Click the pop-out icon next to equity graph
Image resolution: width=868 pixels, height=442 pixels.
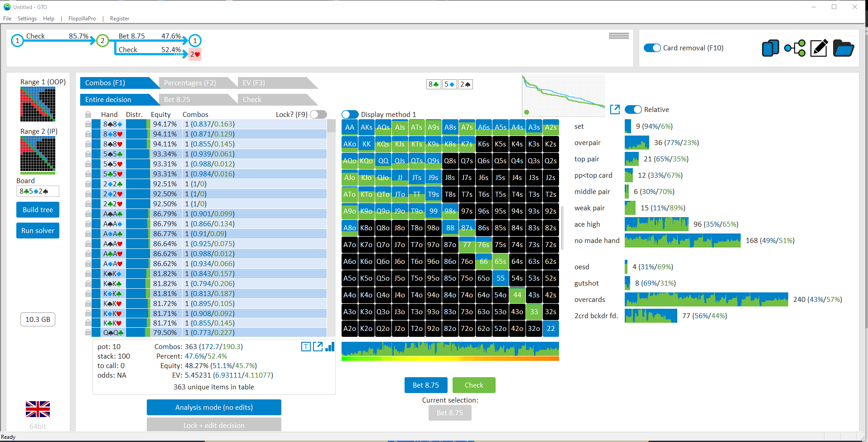(x=615, y=109)
